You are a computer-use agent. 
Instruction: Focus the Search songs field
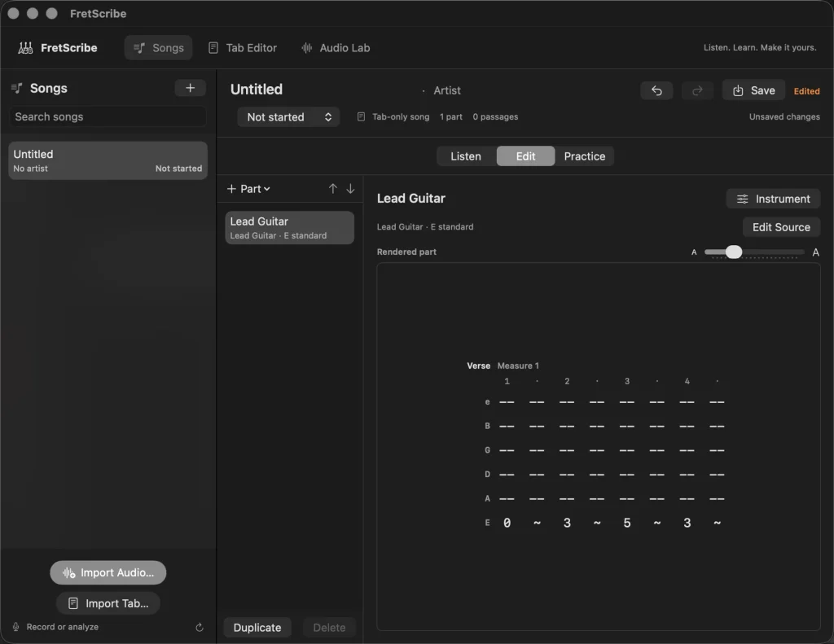tap(108, 116)
